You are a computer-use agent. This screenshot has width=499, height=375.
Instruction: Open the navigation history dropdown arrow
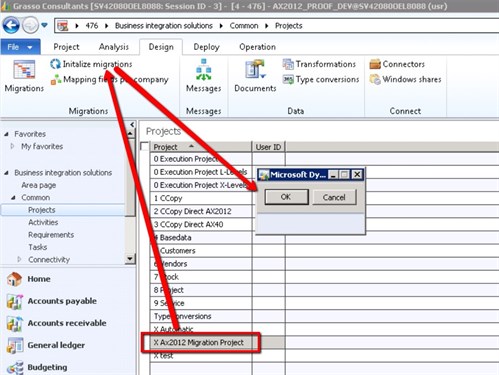pos(44,25)
